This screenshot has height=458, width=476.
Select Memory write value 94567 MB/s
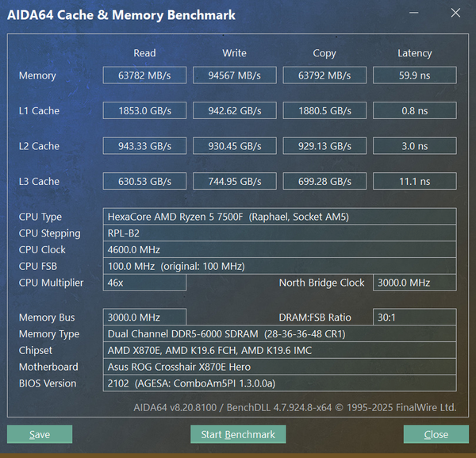[x=234, y=75]
